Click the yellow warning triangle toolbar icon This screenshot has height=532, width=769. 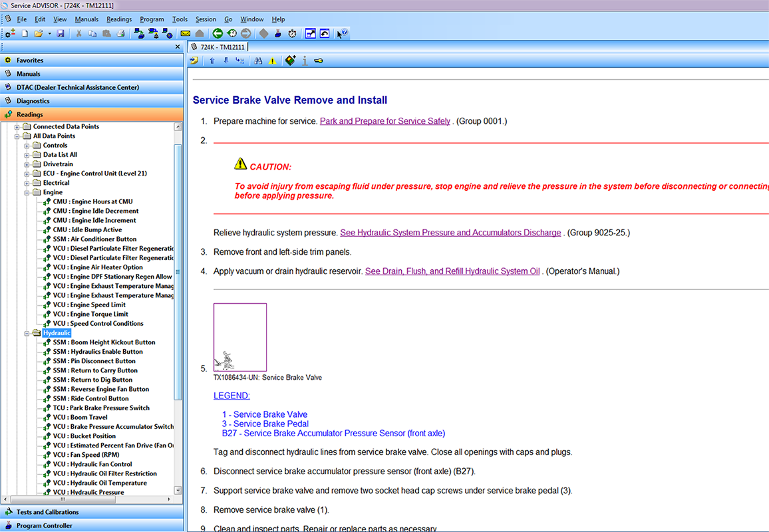[272, 61]
